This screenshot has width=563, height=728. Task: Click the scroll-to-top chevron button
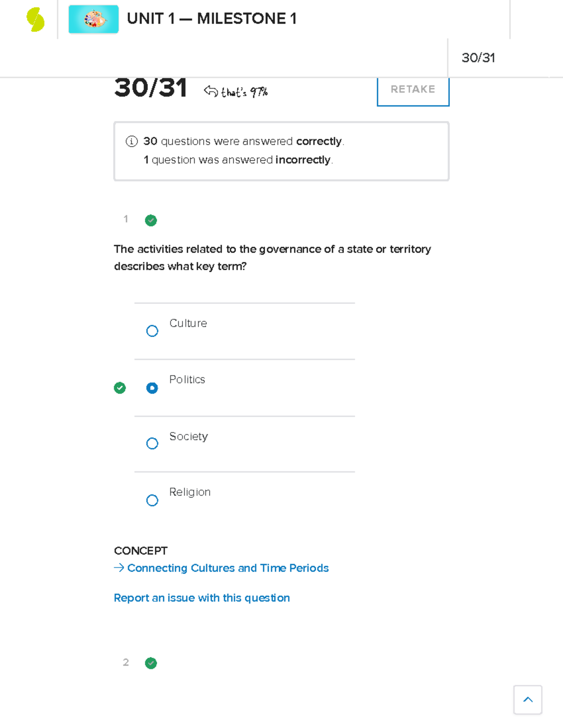pos(528,700)
